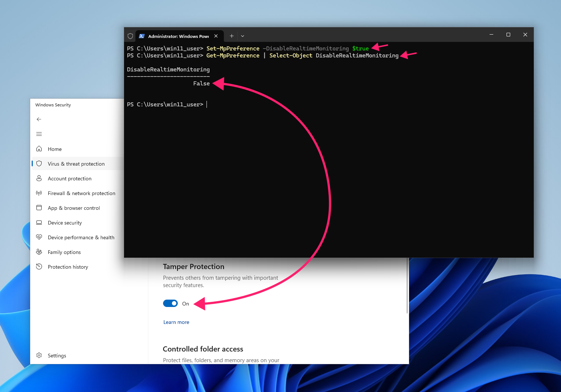561x392 pixels.
Task: Close the PowerShell terminal window
Action: tap(525, 35)
